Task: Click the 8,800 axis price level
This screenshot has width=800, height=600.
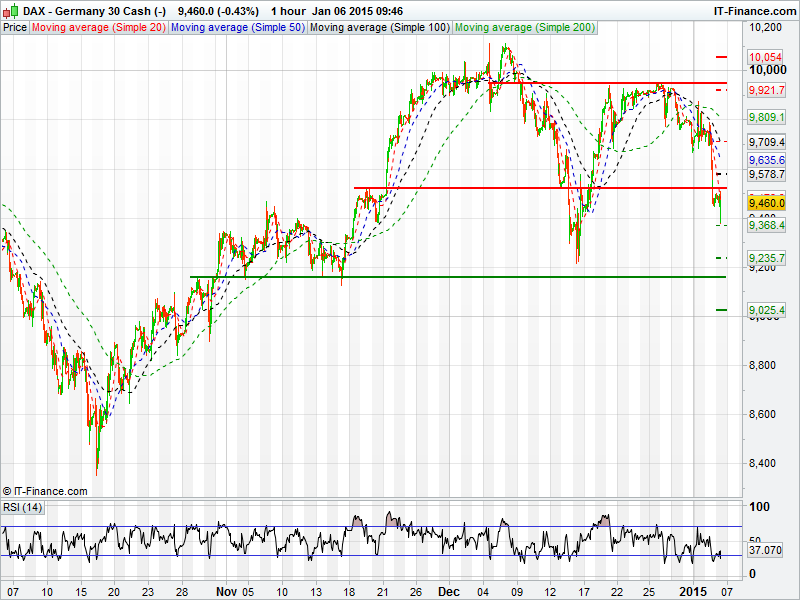Action: (x=762, y=365)
